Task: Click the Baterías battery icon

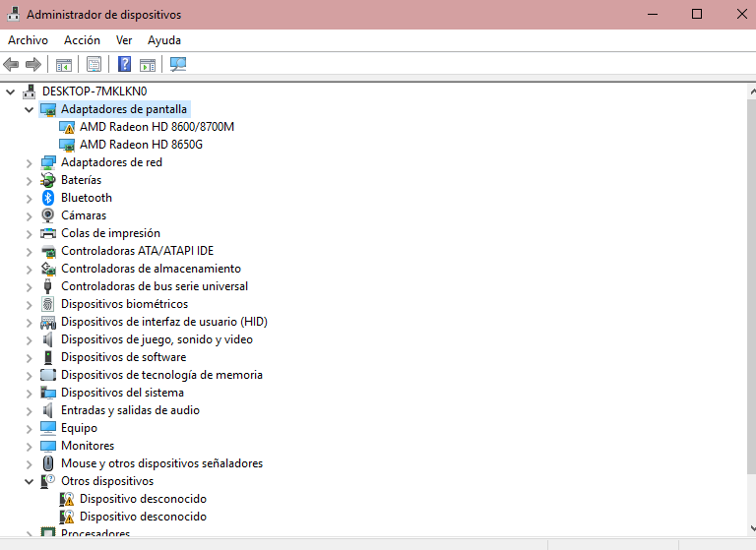Action: pyautogui.click(x=48, y=180)
